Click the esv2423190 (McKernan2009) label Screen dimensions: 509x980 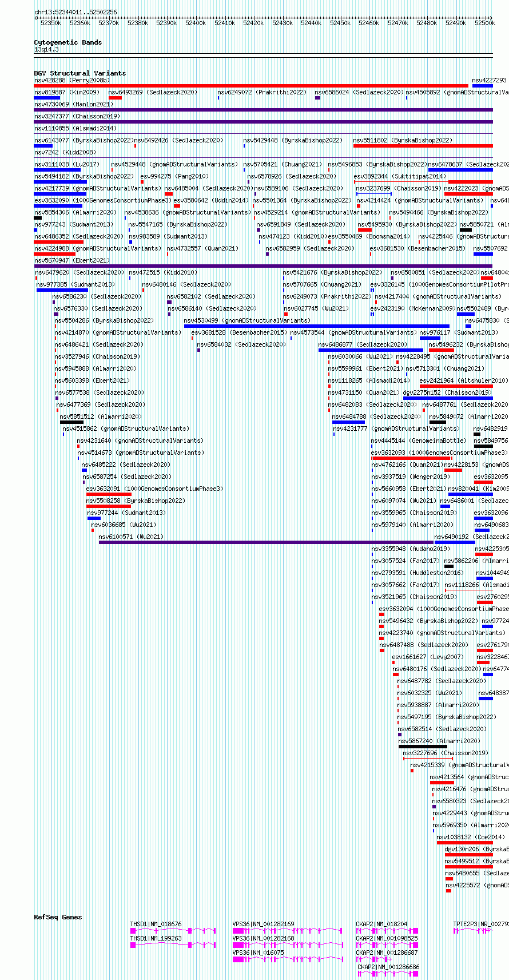point(413,308)
